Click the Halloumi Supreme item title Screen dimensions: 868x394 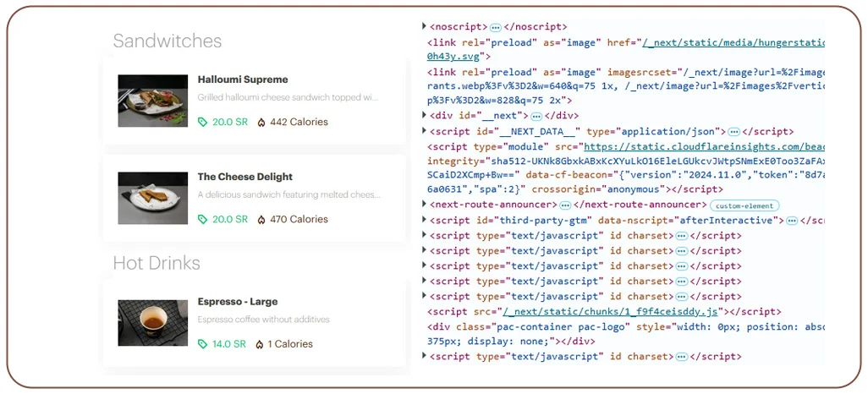tap(243, 79)
